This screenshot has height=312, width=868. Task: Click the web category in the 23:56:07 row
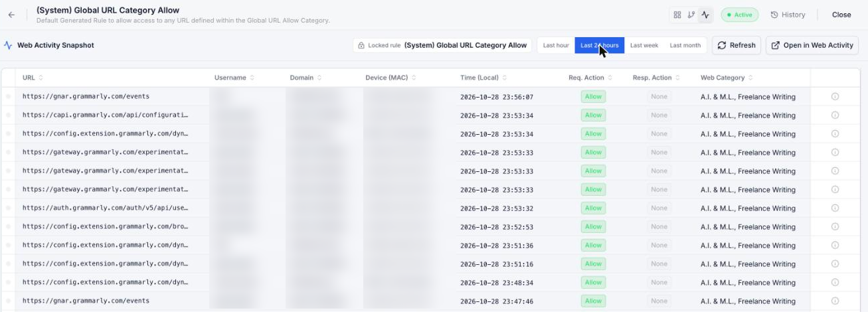pos(748,96)
